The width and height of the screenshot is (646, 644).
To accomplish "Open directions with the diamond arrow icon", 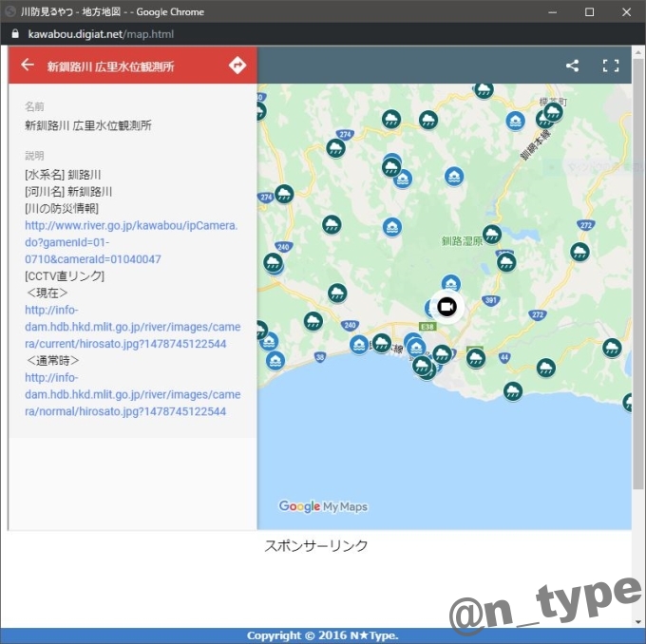I will click(237, 66).
